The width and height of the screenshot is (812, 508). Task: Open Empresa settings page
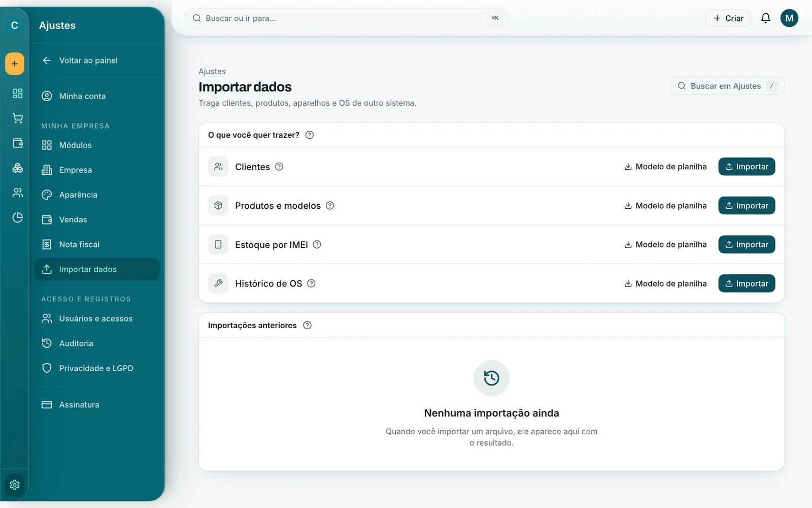[97, 170]
